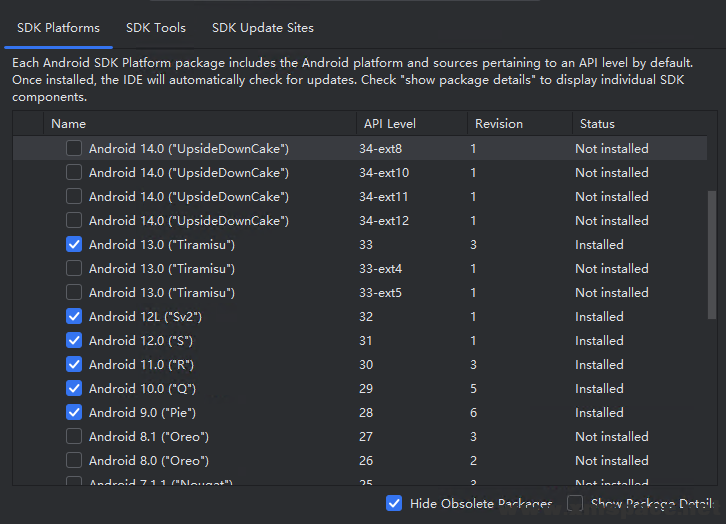
Task: Click the Not installed status of Android 8.1 Oreo
Action: (612, 437)
